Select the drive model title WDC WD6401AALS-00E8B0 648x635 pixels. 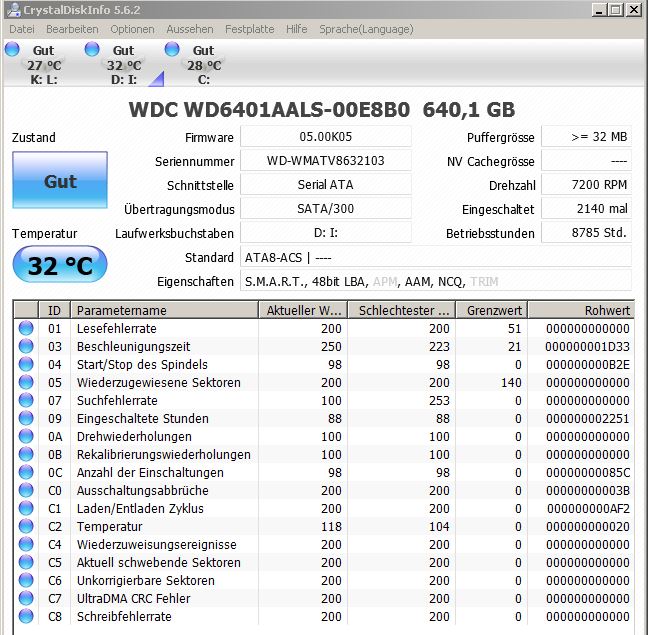(269, 110)
